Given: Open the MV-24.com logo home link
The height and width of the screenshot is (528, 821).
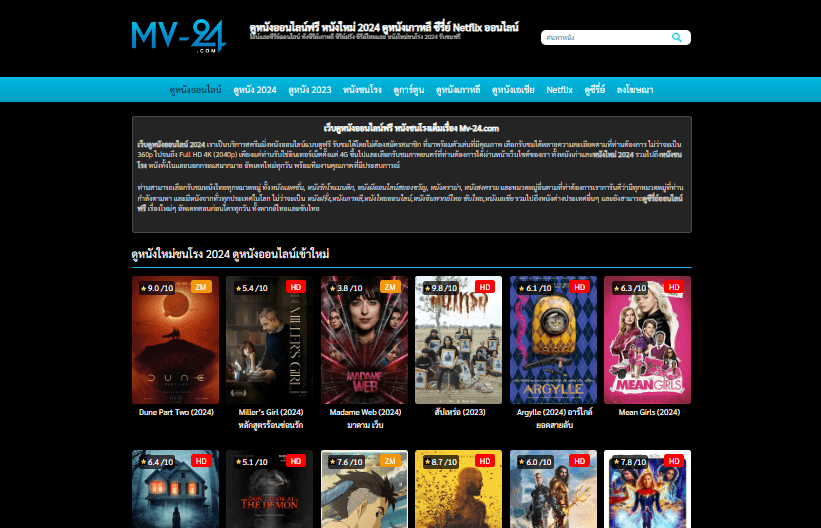Looking at the screenshot, I should (x=179, y=36).
